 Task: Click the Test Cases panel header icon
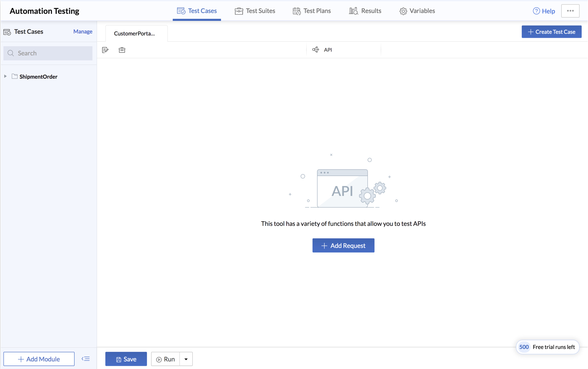(7, 32)
